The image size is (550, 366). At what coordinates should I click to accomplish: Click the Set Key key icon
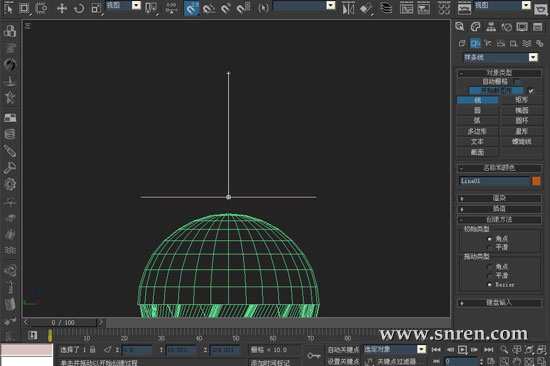click(313, 355)
